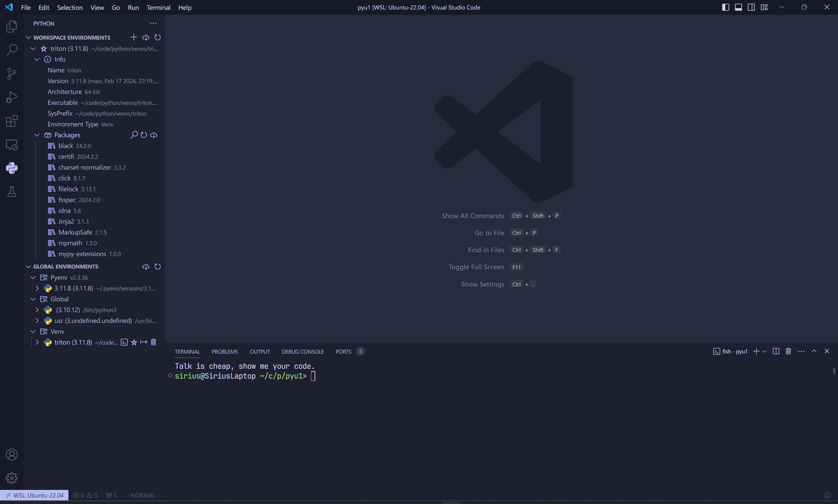This screenshot has width=838, height=504.
Task: Collapse the Info section of triton
Action: pos(37,59)
